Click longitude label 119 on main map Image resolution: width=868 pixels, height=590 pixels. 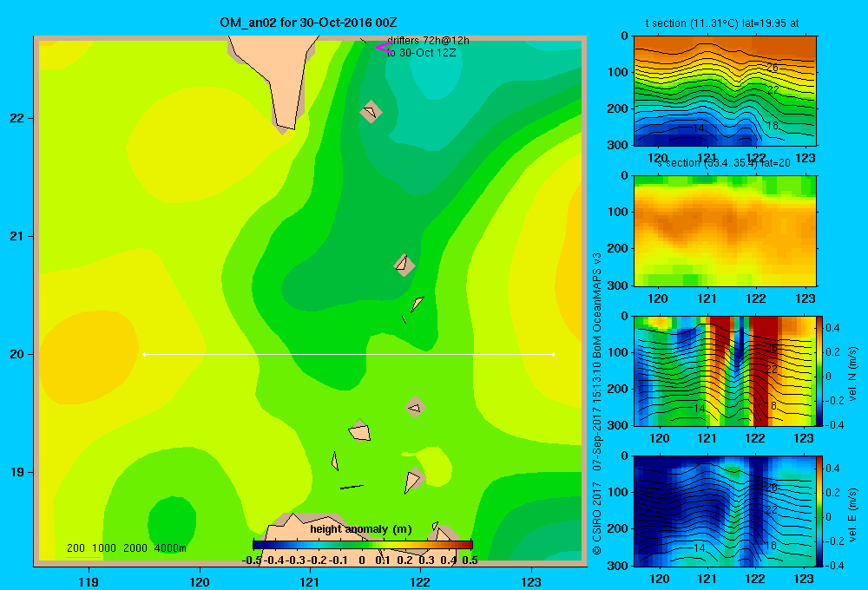pyautogui.click(x=89, y=581)
